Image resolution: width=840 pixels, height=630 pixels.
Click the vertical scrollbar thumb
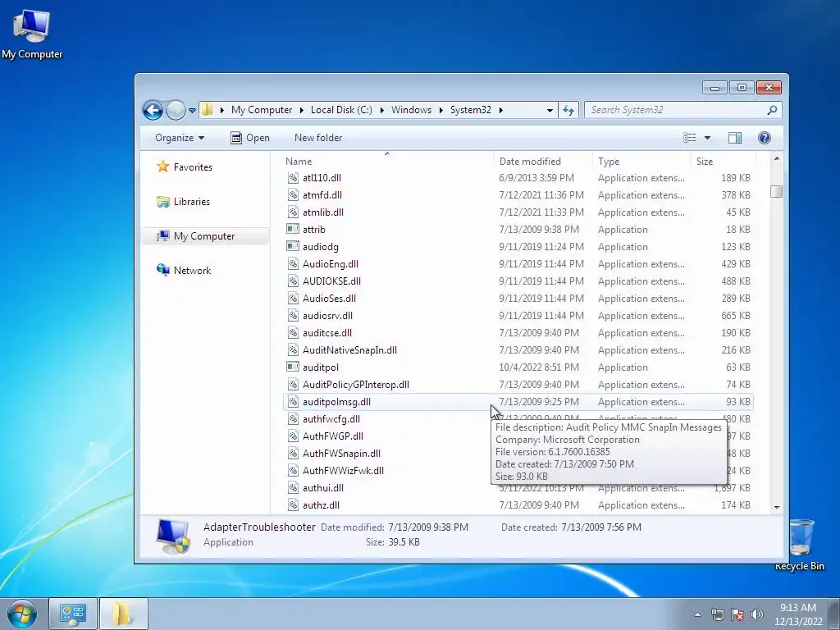point(776,191)
